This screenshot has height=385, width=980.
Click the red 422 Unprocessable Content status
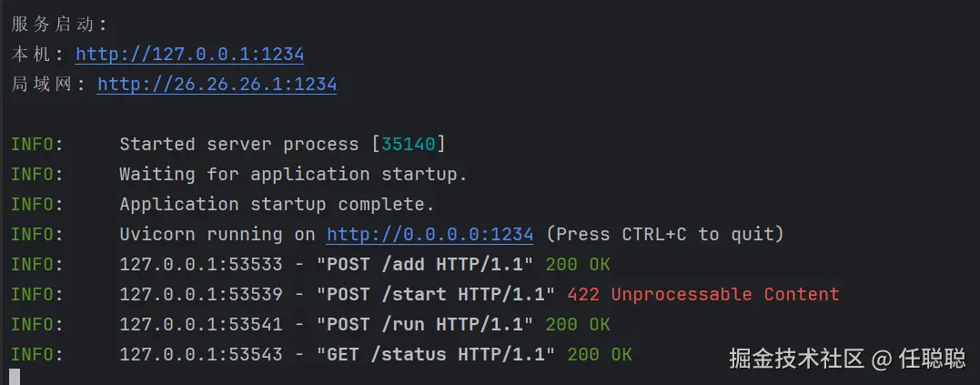pos(702,294)
